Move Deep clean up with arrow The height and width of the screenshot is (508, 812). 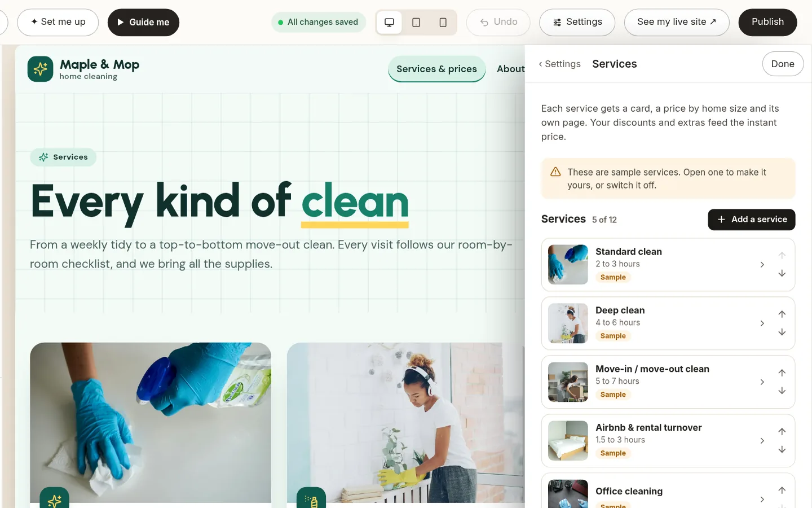(782, 314)
